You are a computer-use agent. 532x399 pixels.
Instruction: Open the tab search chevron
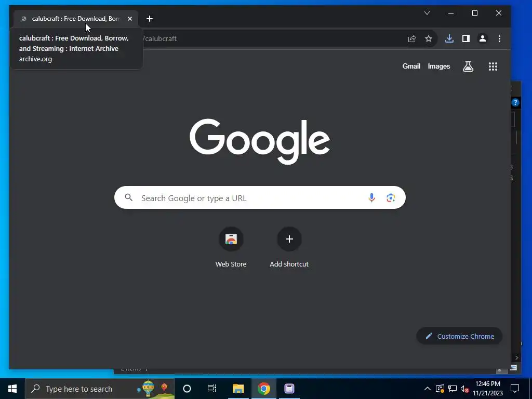coord(427,13)
